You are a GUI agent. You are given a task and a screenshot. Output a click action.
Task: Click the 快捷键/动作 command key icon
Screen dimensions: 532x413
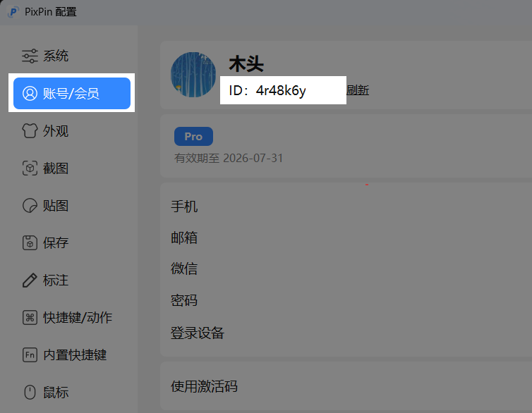pyautogui.click(x=30, y=317)
